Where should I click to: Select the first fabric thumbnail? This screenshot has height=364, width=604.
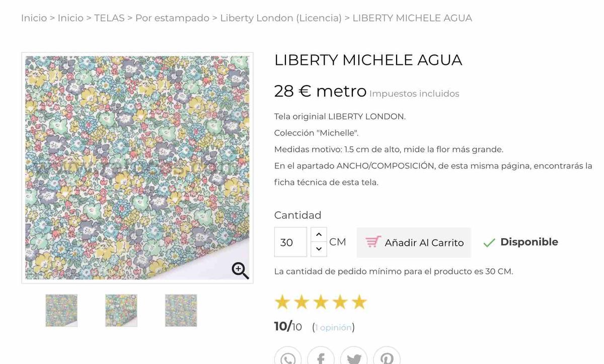pos(61,310)
